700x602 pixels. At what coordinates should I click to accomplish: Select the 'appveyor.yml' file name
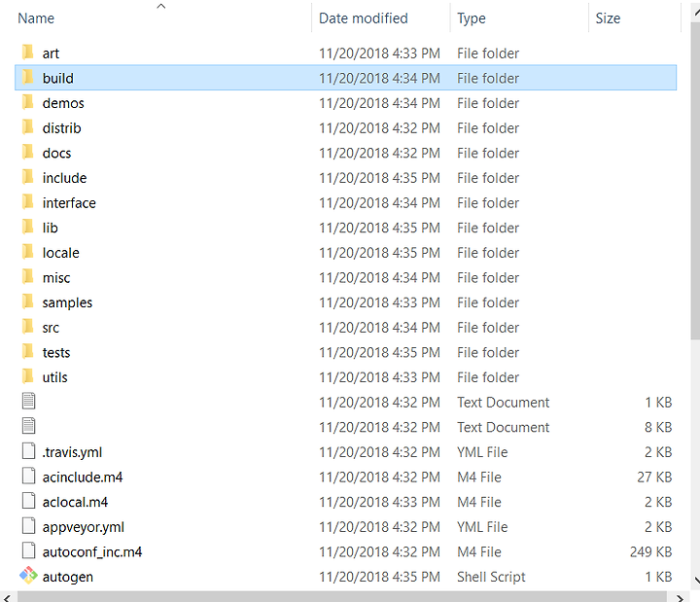83,527
